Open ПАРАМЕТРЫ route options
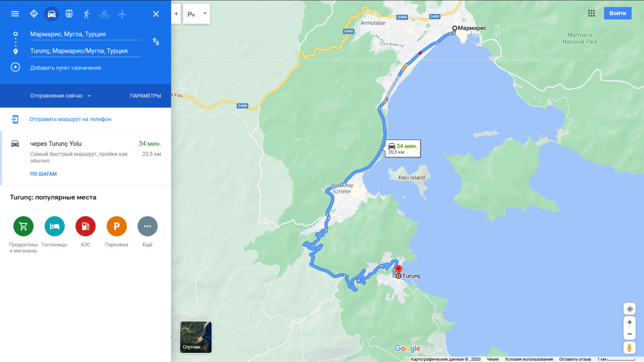Viewport: 644px width, 362px height. coord(145,96)
